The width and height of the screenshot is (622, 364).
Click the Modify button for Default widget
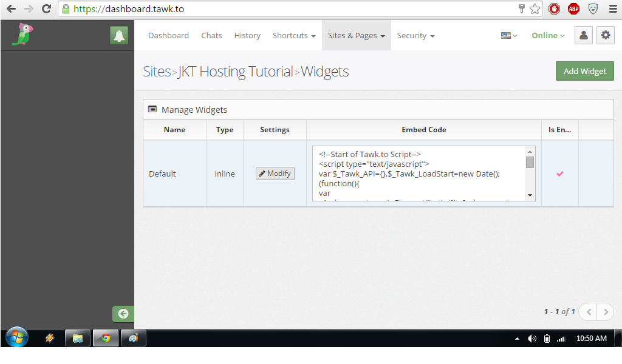(275, 174)
